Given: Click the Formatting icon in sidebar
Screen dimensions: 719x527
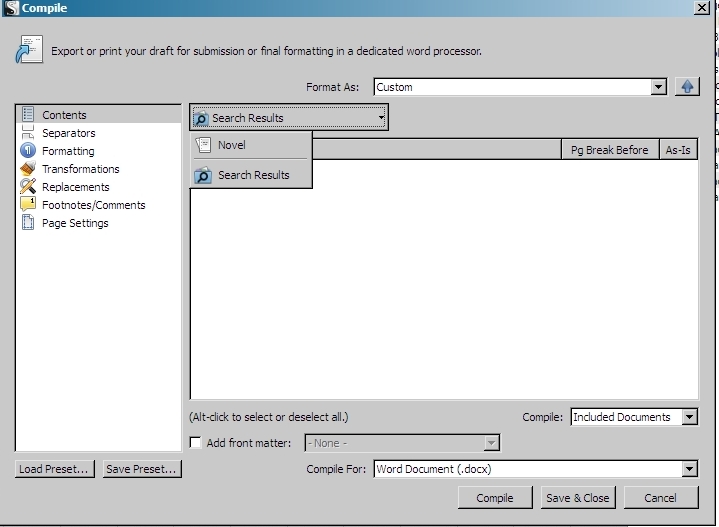Looking at the screenshot, I should (x=28, y=151).
